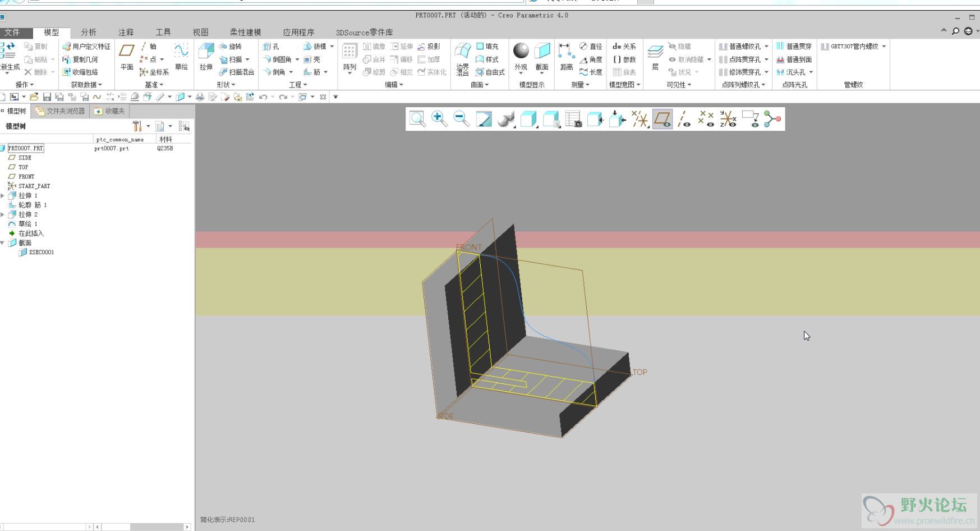The image size is (980, 531).
Task: Click the 用户定义特征 button
Action: [x=86, y=47]
